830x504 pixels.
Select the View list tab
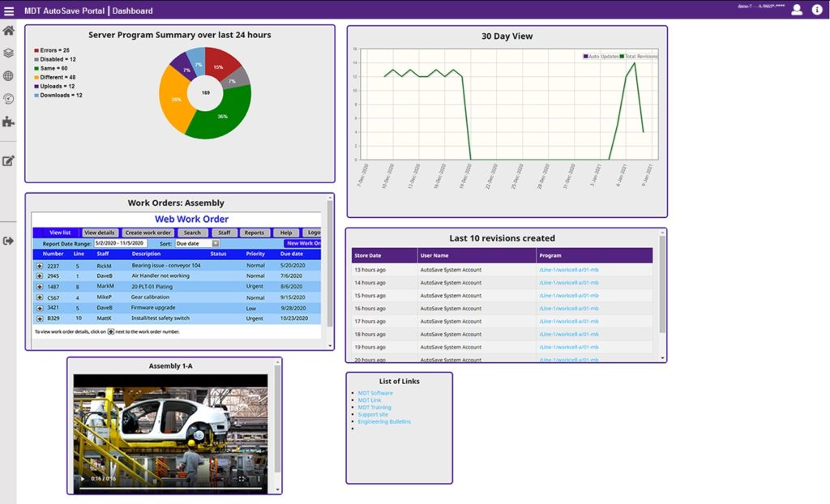point(60,233)
